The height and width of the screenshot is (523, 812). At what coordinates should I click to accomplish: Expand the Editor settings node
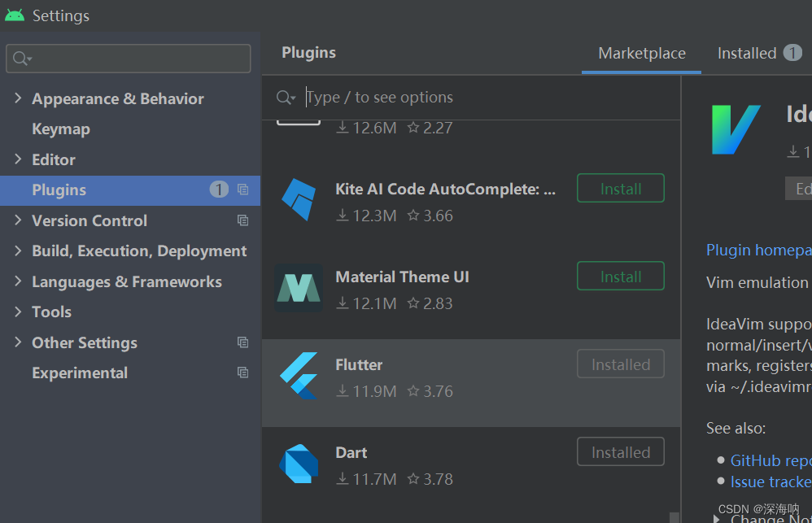point(18,159)
